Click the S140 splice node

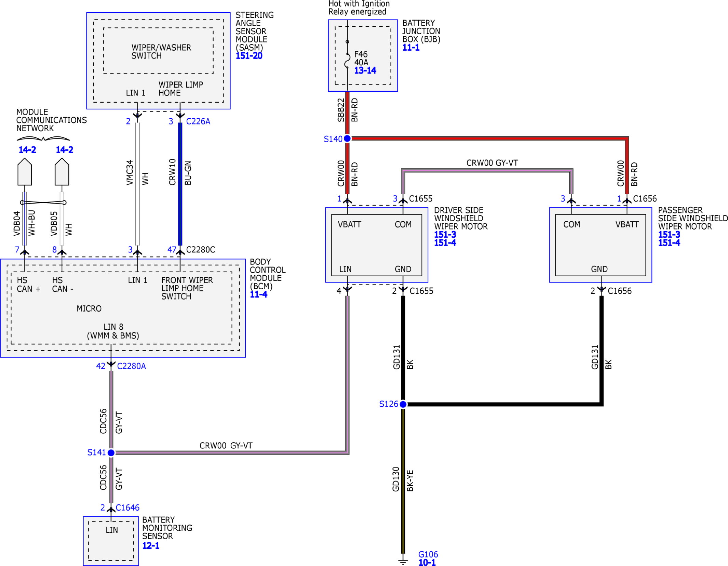tap(347, 139)
